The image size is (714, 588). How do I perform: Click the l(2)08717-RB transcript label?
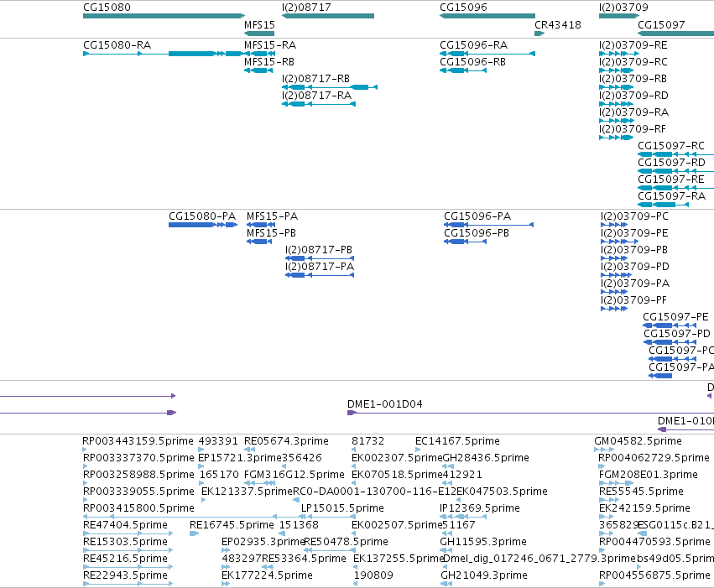[315, 79]
